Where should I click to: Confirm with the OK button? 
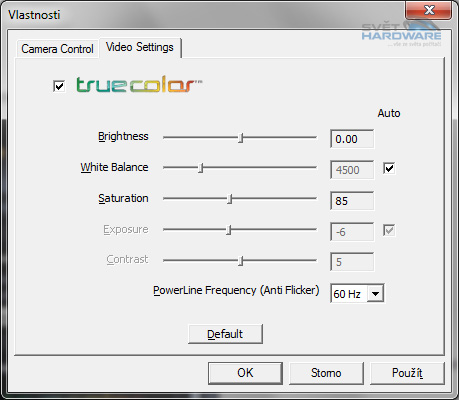click(x=245, y=373)
